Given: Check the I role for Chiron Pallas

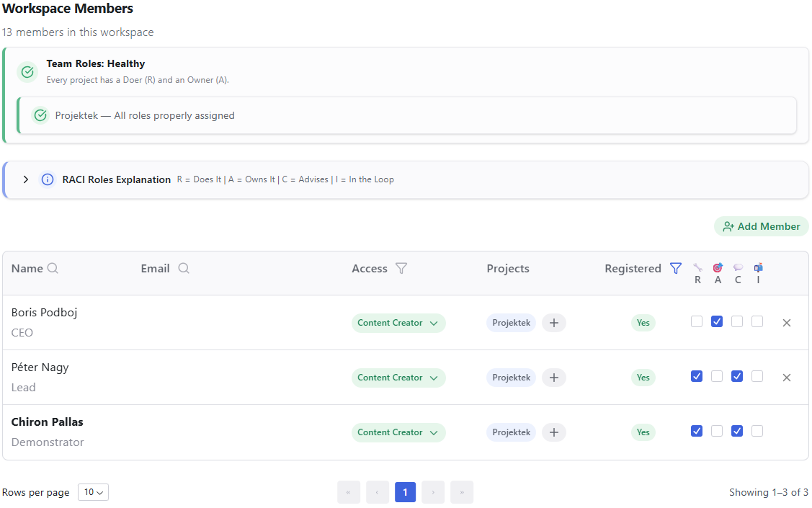Looking at the screenshot, I should coord(757,431).
